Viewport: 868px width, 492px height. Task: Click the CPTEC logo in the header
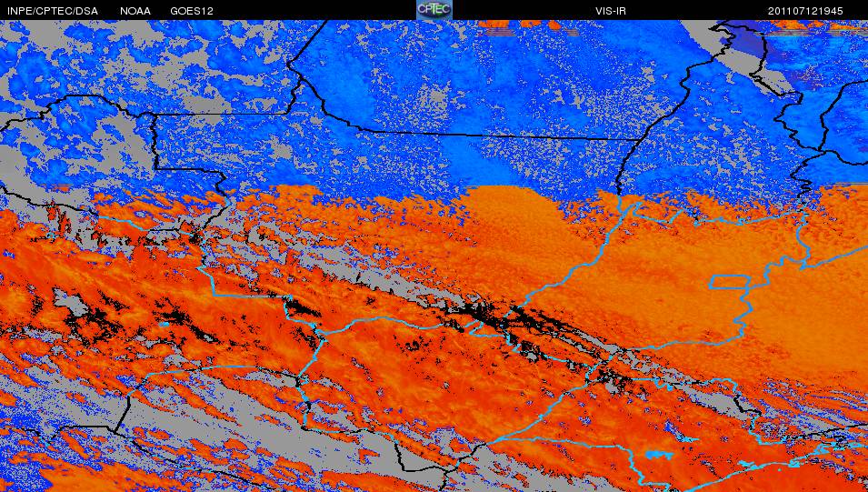click(434, 9)
